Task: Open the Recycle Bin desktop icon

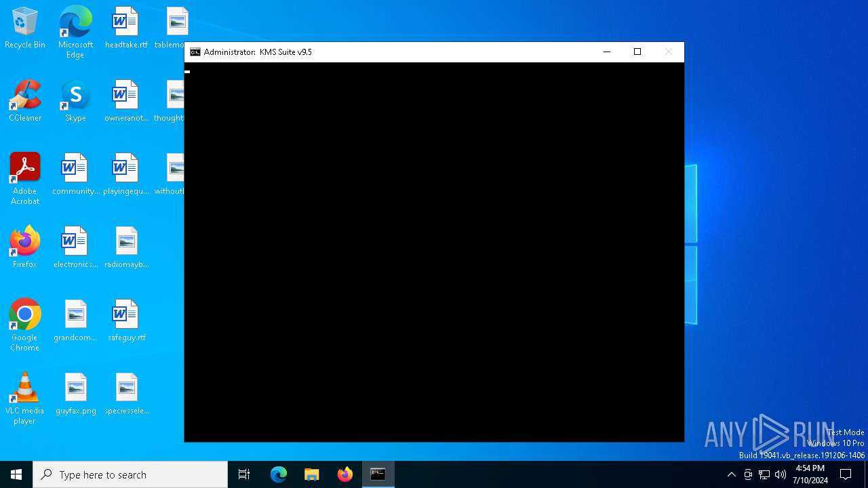Action: click(x=25, y=28)
